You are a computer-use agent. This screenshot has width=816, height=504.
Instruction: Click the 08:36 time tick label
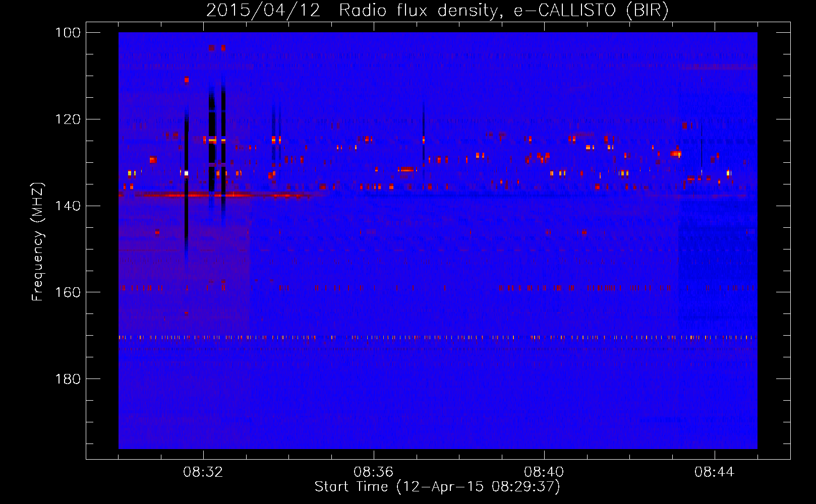click(374, 472)
